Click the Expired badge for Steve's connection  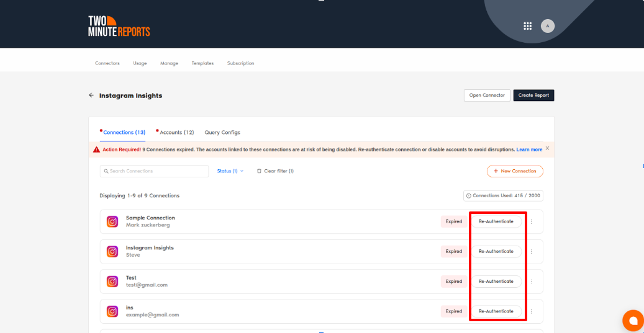point(454,251)
